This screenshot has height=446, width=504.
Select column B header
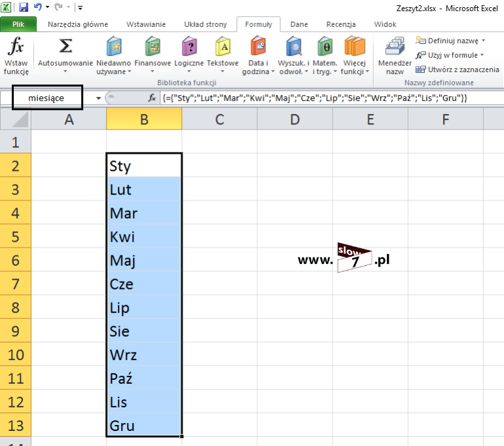pyautogui.click(x=144, y=119)
